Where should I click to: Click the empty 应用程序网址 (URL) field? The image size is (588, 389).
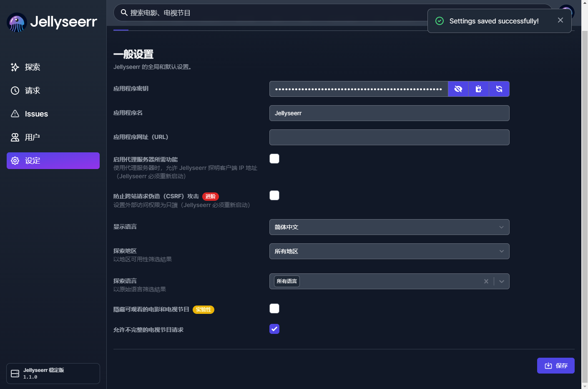389,137
